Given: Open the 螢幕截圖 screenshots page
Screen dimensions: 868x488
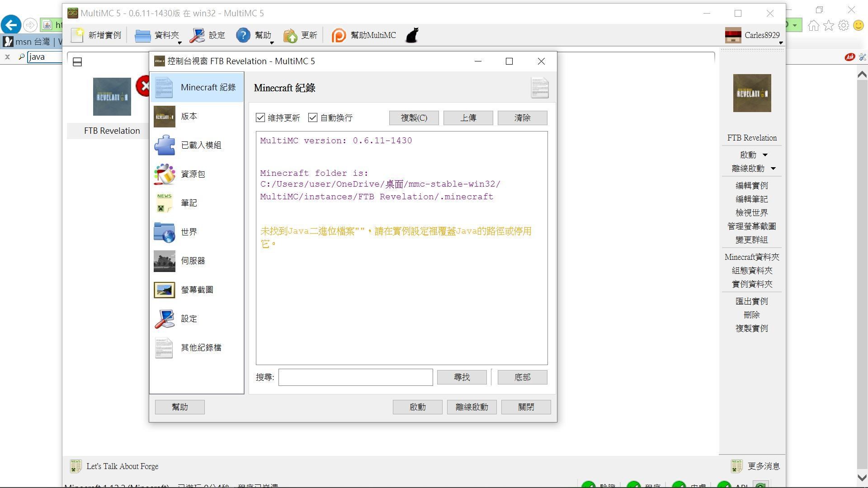Looking at the screenshot, I should [x=197, y=290].
